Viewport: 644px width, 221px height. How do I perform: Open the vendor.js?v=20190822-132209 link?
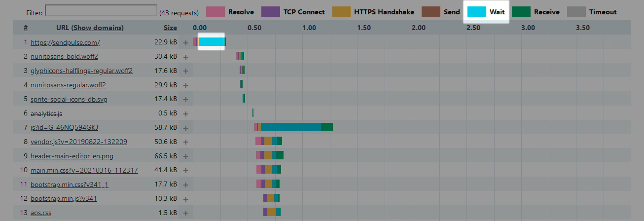tap(79, 142)
